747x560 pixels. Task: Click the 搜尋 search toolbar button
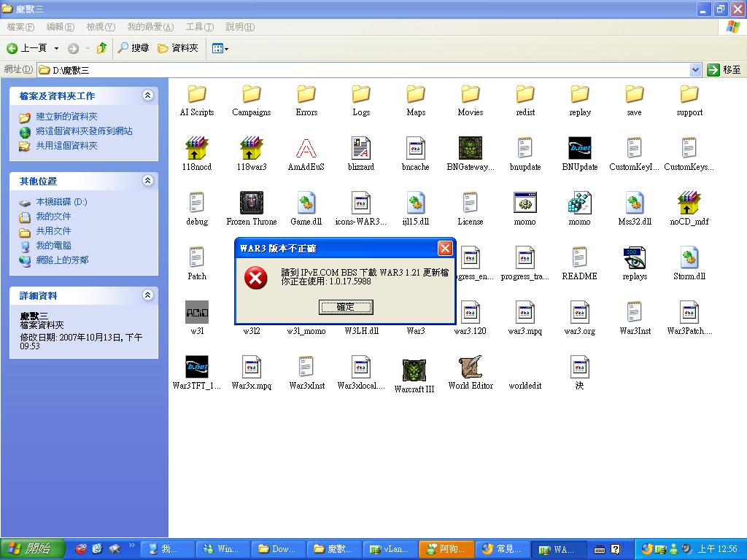pos(133,48)
